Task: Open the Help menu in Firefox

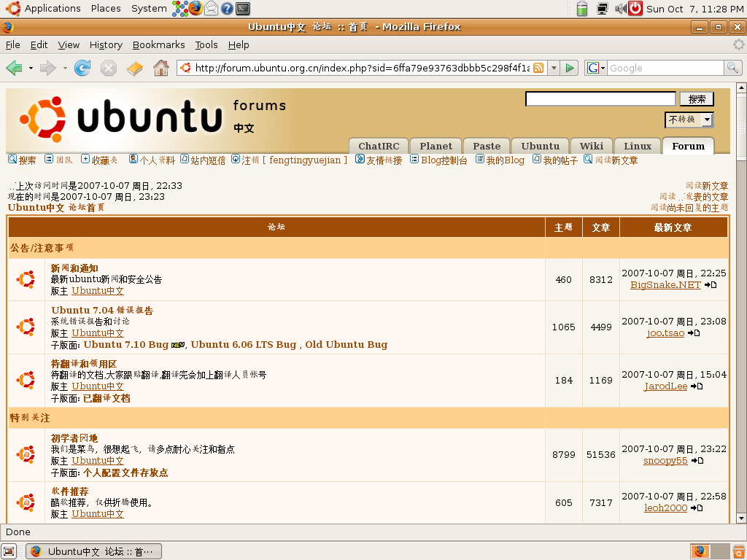Action: 239,44
